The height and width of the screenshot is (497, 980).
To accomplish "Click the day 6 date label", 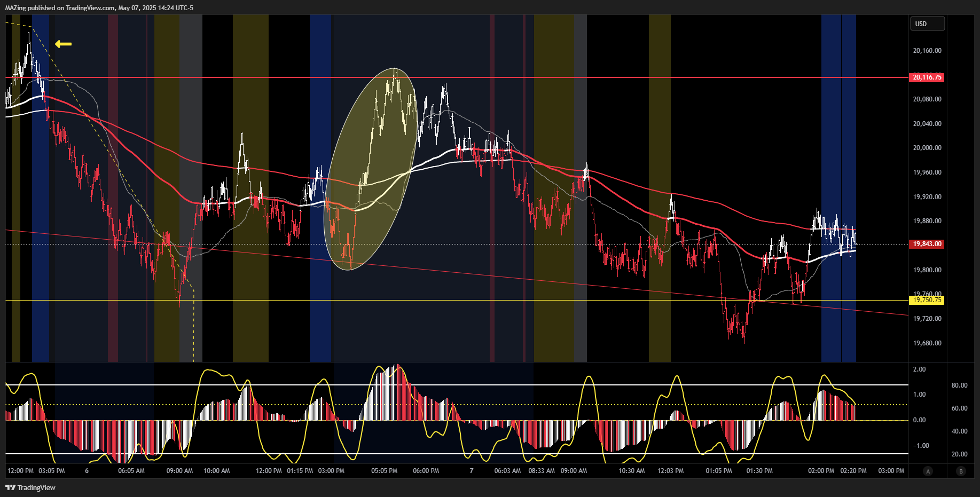I will coord(87,471).
